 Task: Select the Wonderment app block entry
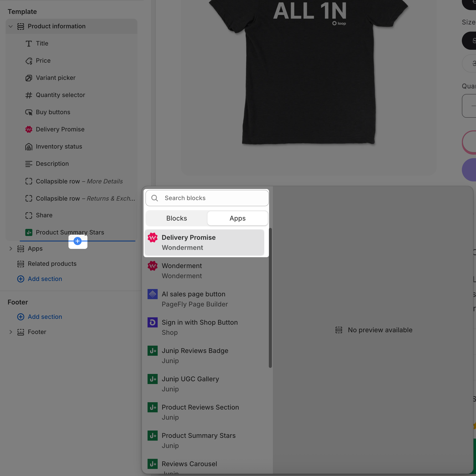click(x=204, y=271)
